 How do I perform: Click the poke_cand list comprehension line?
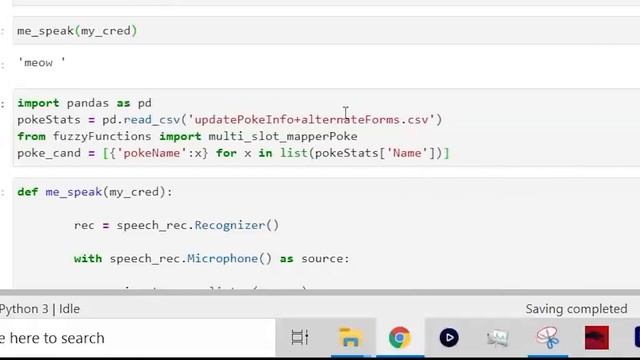point(233,153)
